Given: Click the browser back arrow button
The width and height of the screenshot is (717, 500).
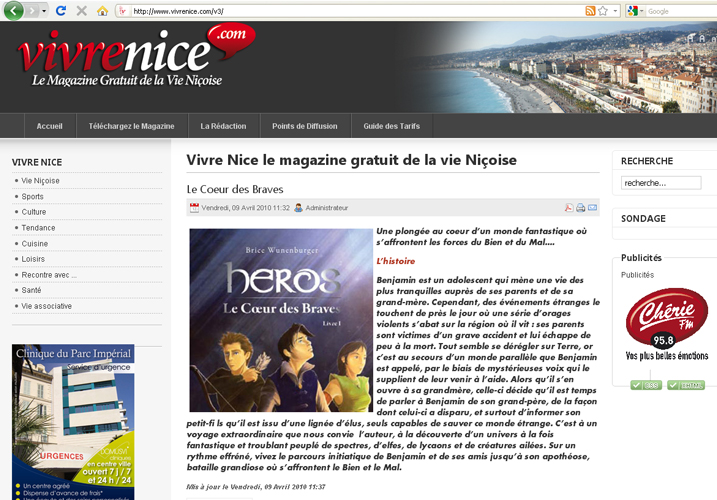Looking at the screenshot, I should pos(13,11).
